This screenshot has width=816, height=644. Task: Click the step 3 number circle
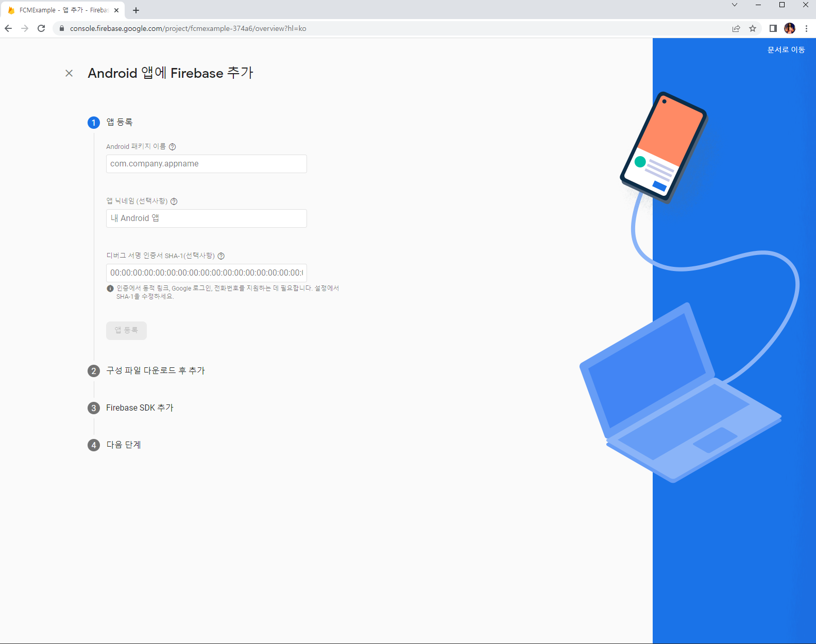(94, 408)
